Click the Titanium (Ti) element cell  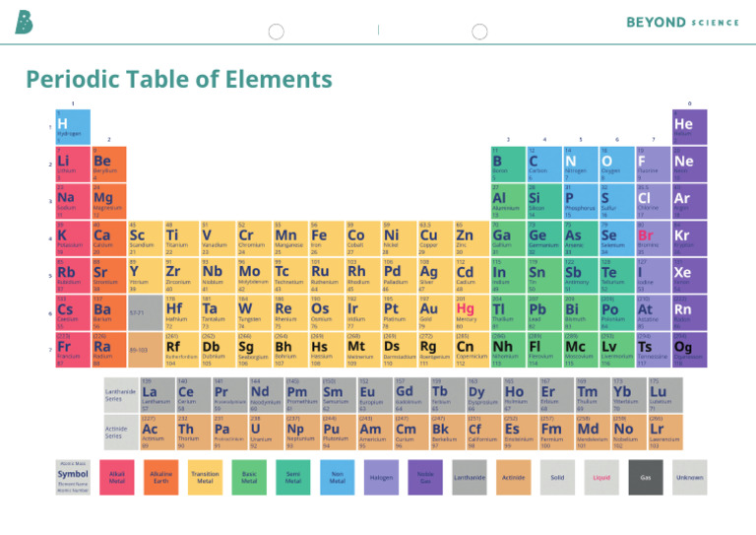(x=182, y=238)
